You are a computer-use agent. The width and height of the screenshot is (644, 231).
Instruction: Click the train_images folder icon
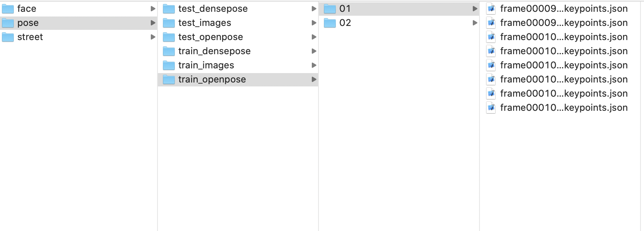[x=168, y=65]
